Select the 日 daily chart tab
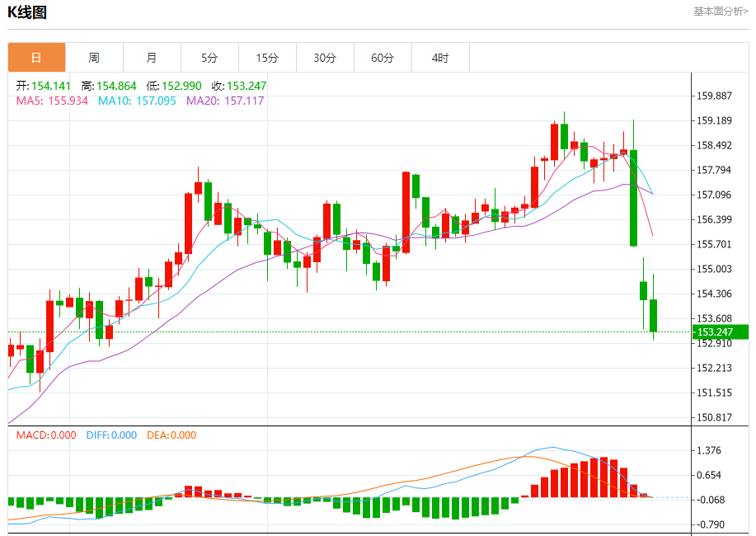 click(36, 58)
